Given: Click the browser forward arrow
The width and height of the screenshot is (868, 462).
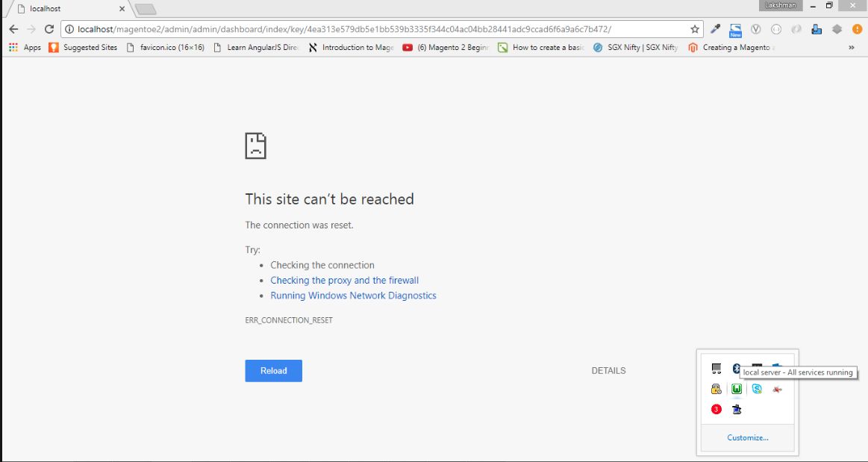Looking at the screenshot, I should (31, 29).
